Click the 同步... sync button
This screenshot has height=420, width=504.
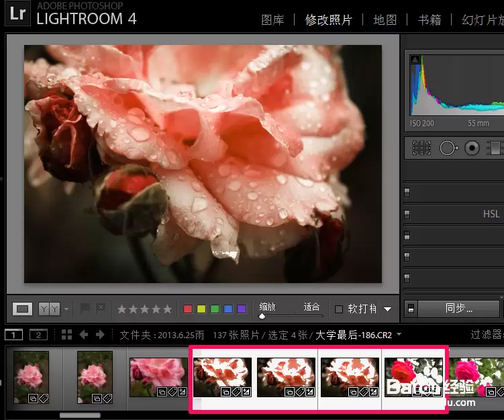tap(458, 309)
